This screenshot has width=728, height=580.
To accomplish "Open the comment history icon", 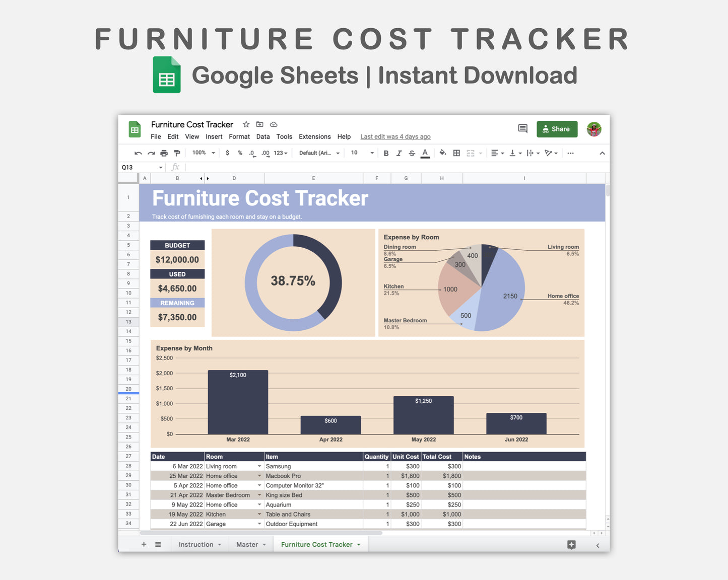I will [522, 129].
